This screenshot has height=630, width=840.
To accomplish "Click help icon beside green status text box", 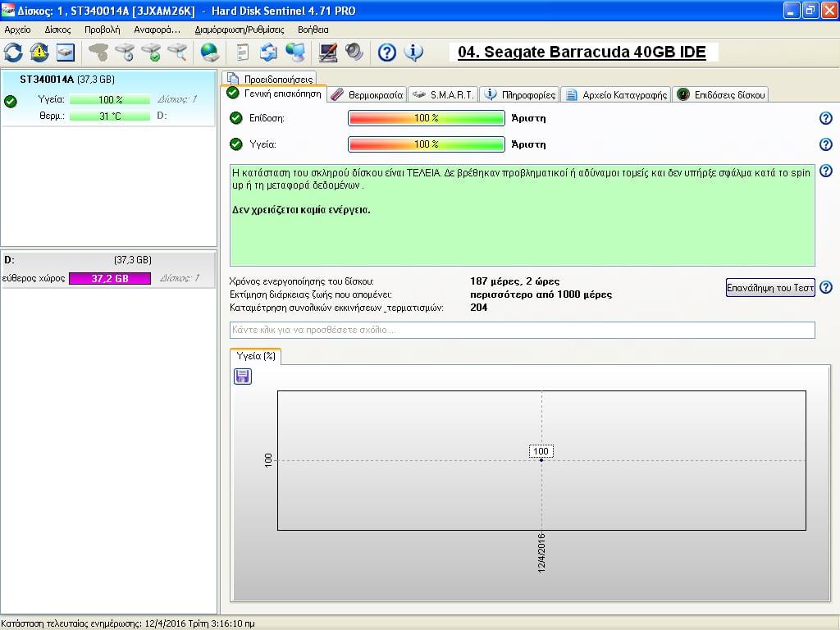I will tap(826, 171).
